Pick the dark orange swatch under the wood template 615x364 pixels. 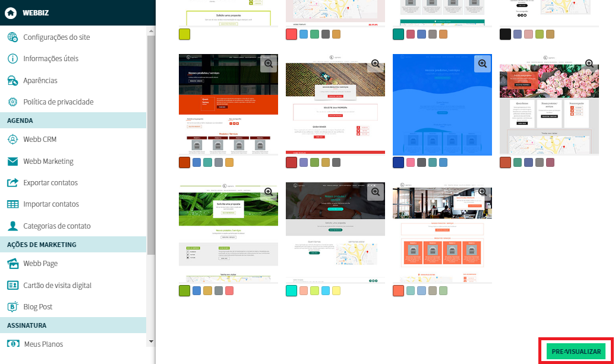point(184,163)
